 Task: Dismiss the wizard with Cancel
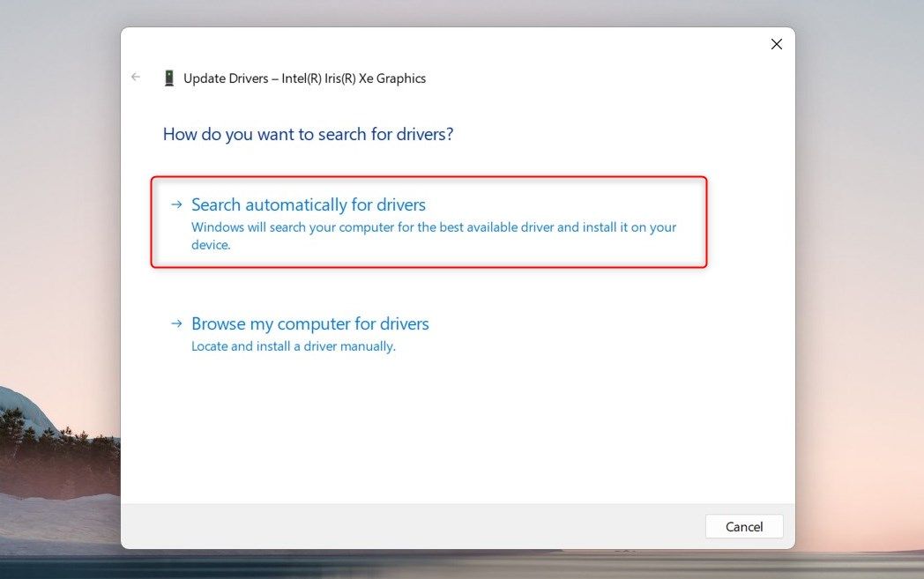click(x=743, y=526)
